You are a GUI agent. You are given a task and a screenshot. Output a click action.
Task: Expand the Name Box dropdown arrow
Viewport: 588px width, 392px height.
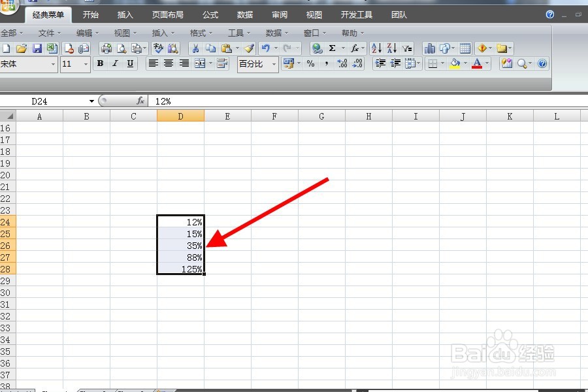click(x=91, y=101)
